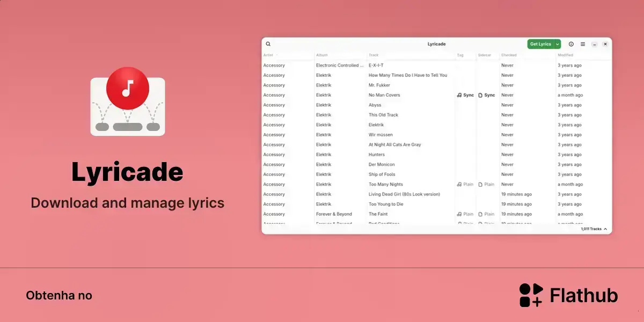644x322 pixels.
Task: Select the track Too Young to Die
Action: point(386,204)
